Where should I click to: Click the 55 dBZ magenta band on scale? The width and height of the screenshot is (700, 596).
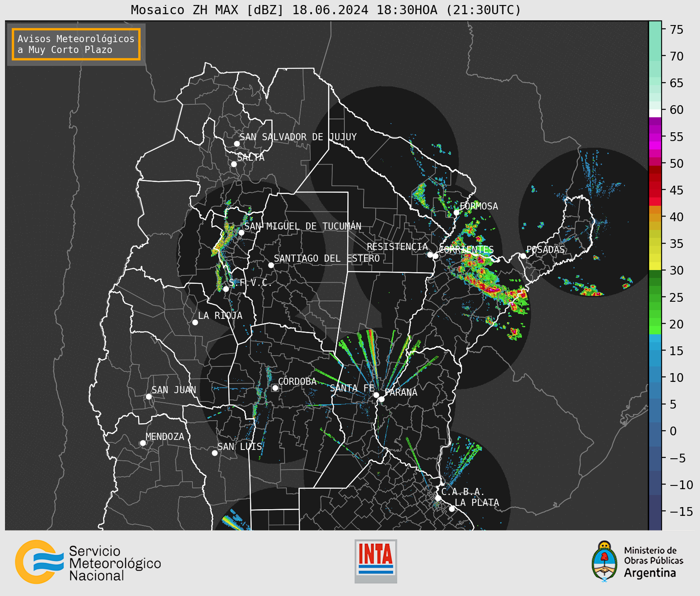[655, 137]
